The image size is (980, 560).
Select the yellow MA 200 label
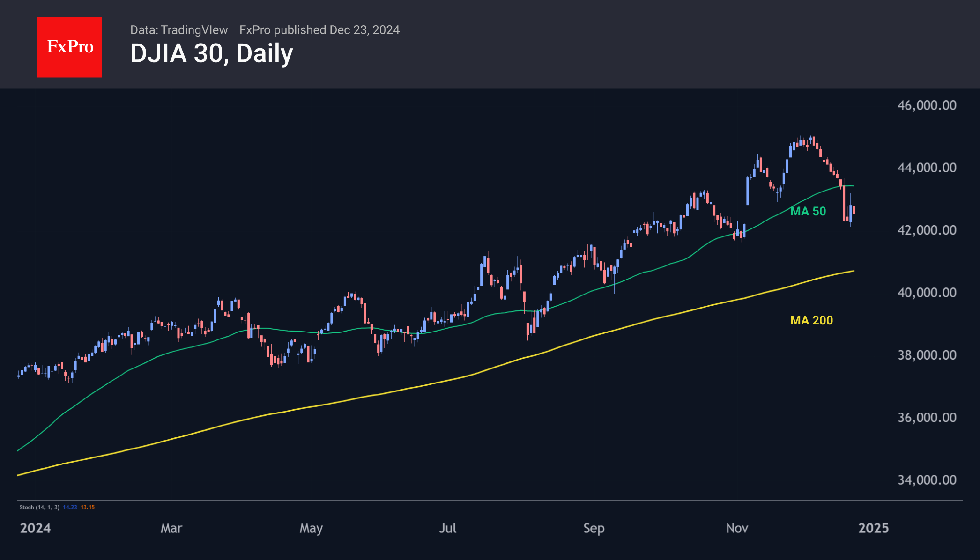811,320
